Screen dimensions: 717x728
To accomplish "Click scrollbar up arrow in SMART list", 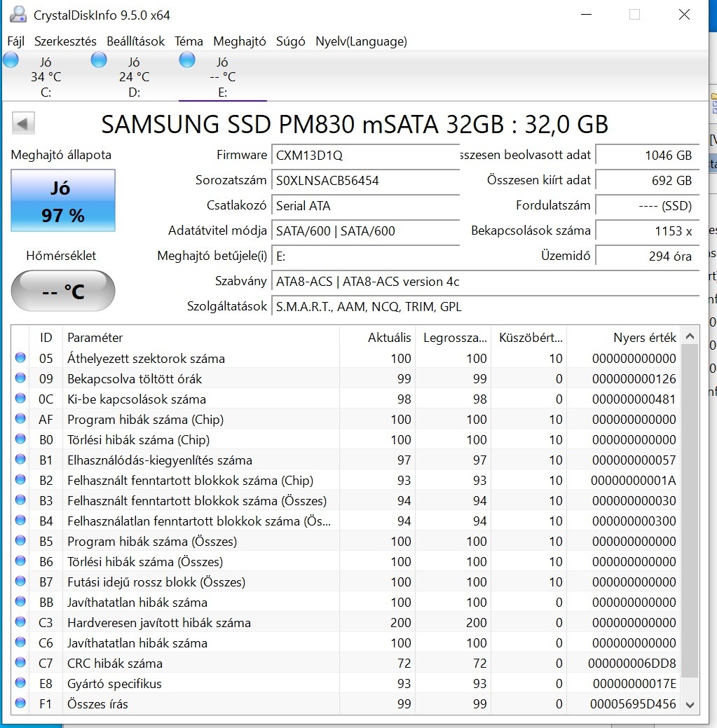I will pos(690,336).
